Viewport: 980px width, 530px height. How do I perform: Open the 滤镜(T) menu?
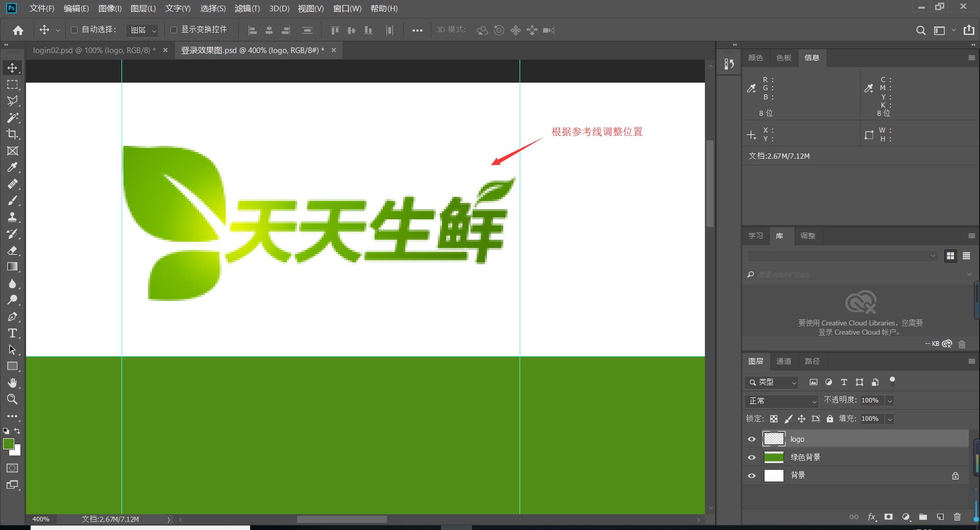[247, 8]
